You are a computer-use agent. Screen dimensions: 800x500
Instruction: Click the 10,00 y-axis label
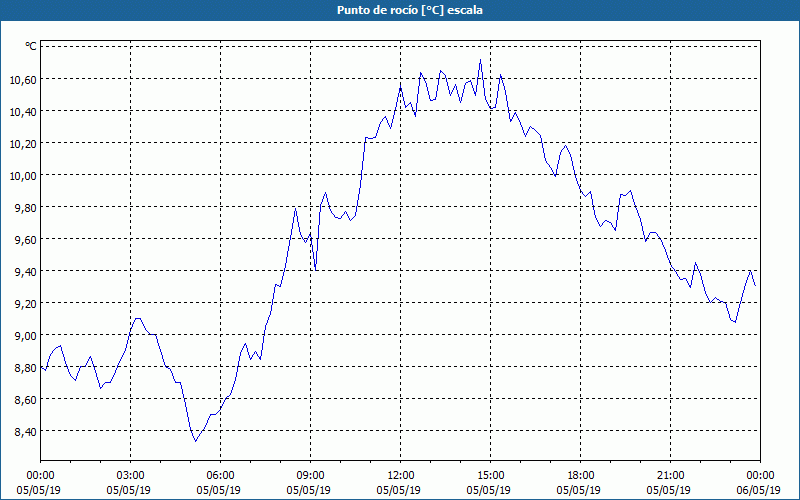23,176
